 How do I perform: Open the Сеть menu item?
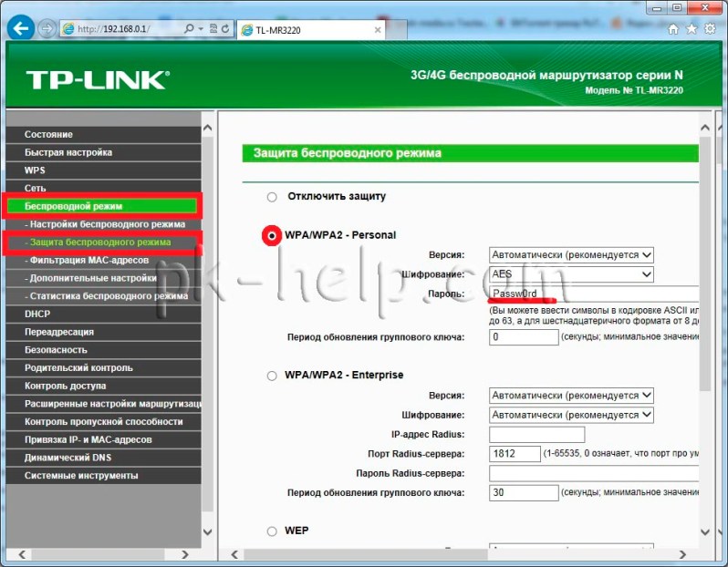103,188
